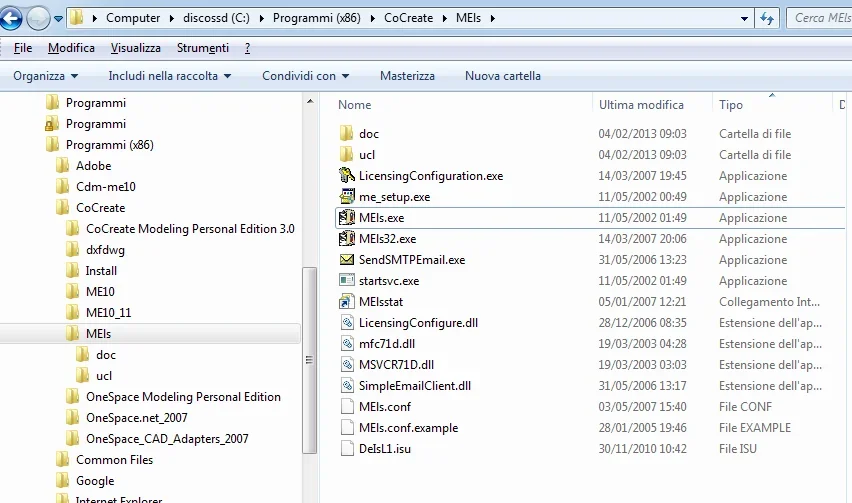852x503 pixels.
Task: Open the Visualizza menu
Action: 135,48
